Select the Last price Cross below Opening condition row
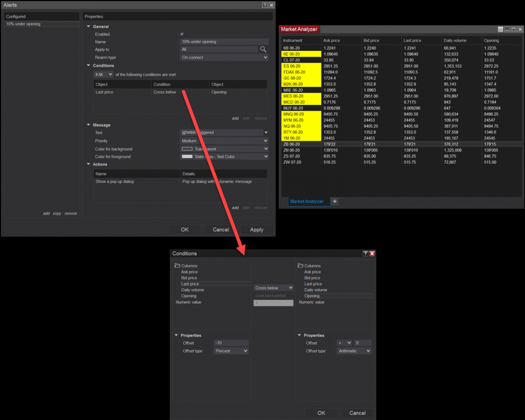 [180, 92]
